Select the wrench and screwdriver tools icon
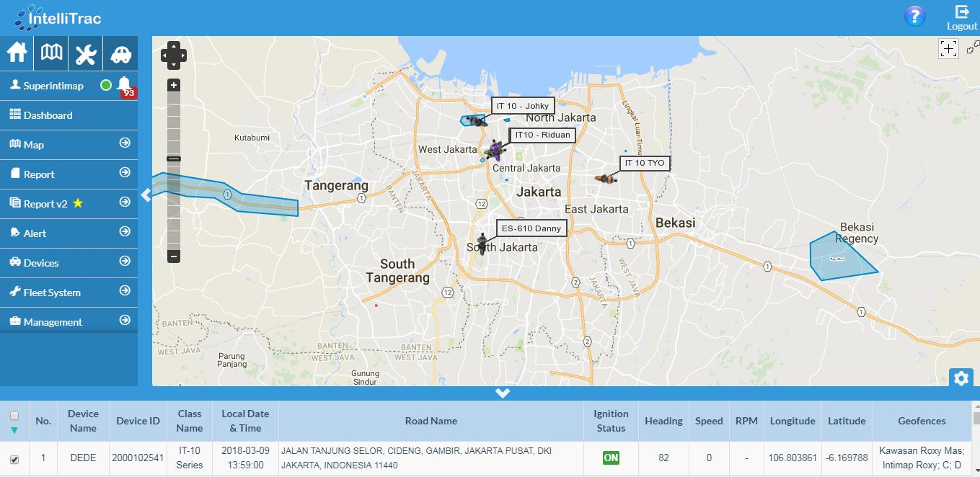 click(86, 53)
